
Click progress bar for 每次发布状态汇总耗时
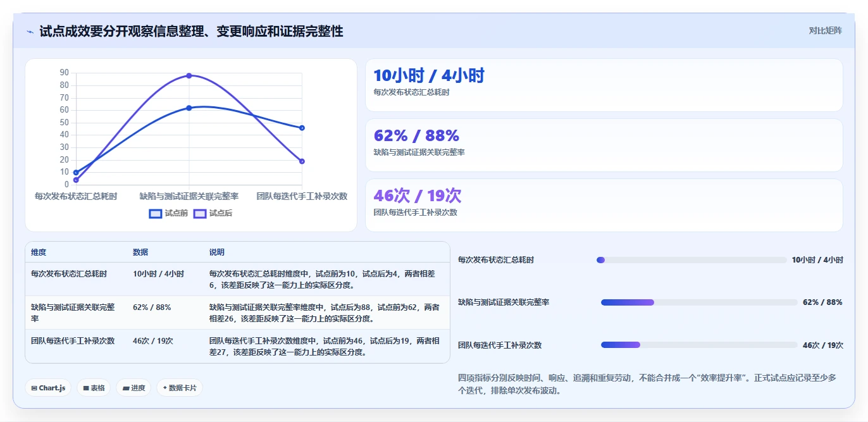point(691,260)
